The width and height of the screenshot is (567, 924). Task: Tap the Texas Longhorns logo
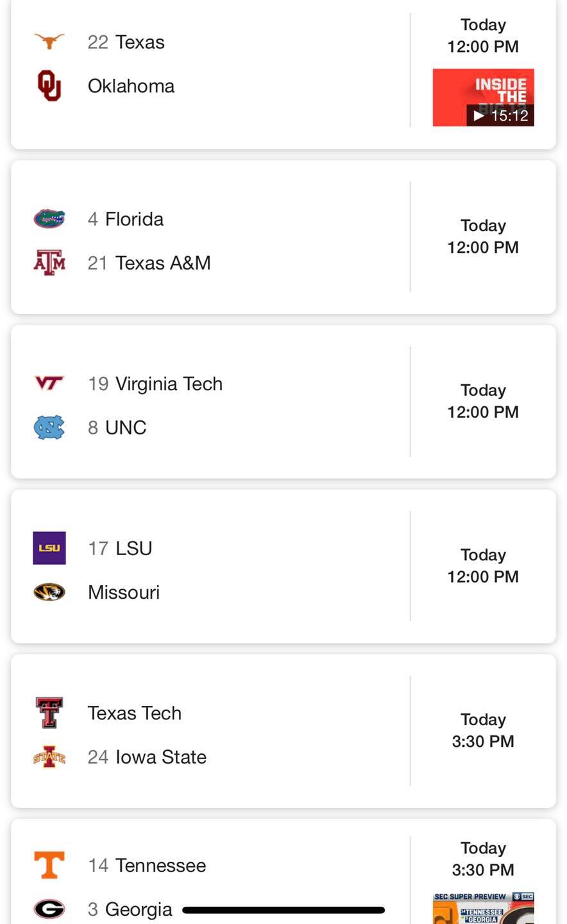pyautogui.click(x=49, y=42)
